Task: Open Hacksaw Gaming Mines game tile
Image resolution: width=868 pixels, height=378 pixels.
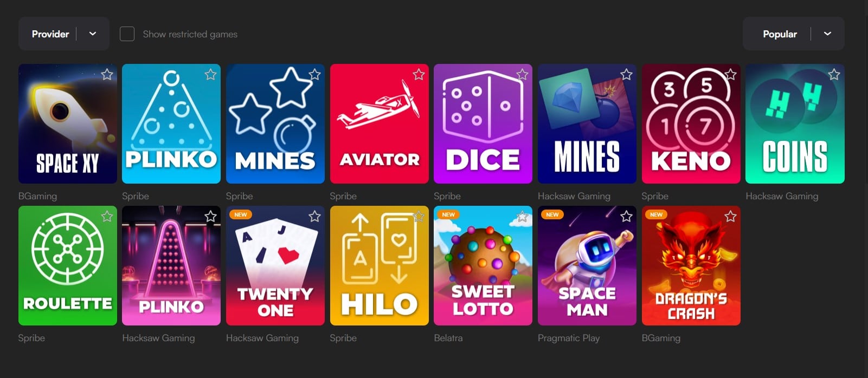Action: tap(587, 123)
